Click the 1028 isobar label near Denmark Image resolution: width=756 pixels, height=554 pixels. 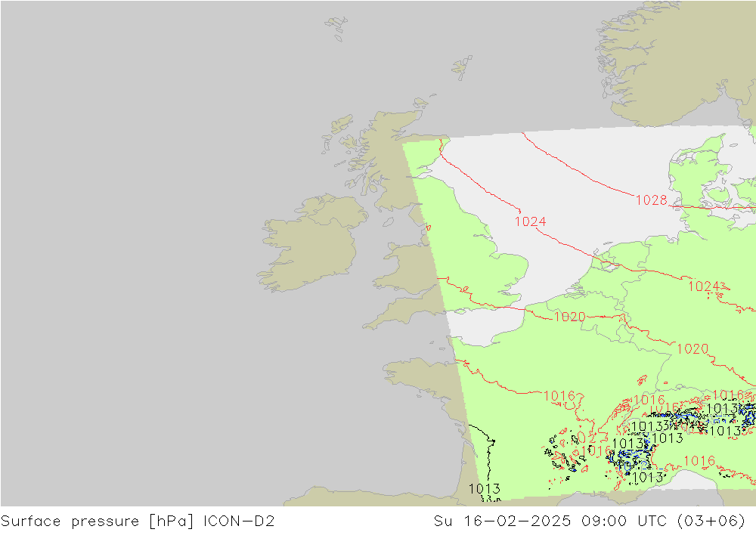coord(652,200)
